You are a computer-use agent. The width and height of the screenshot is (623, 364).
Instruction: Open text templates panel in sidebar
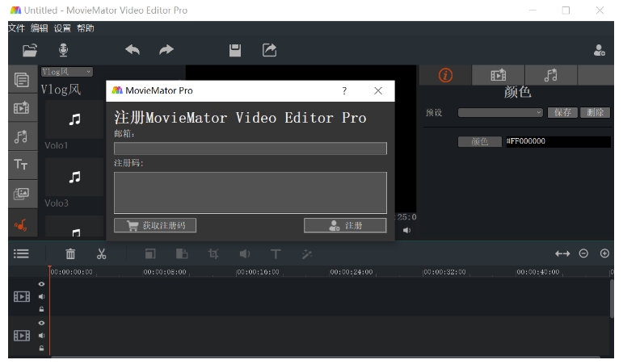[x=22, y=165]
